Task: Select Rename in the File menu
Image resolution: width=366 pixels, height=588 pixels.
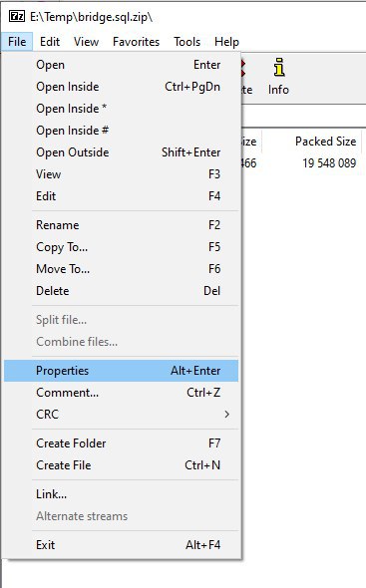Action: click(122, 225)
